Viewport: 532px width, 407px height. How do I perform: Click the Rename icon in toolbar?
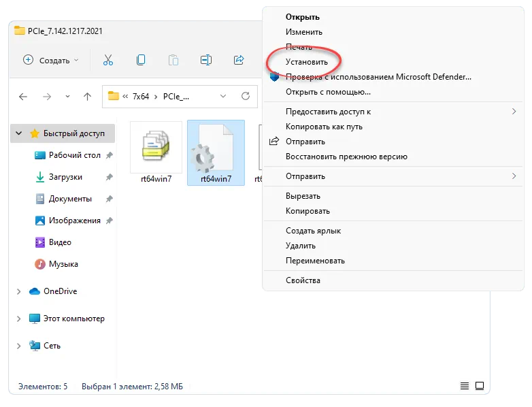coord(206,60)
